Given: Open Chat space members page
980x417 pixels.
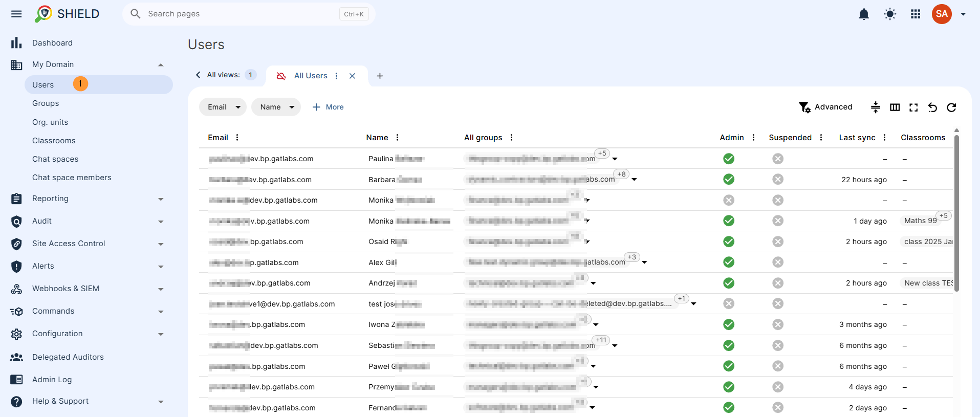Looking at the screenshot, I should tap(72, 178).
